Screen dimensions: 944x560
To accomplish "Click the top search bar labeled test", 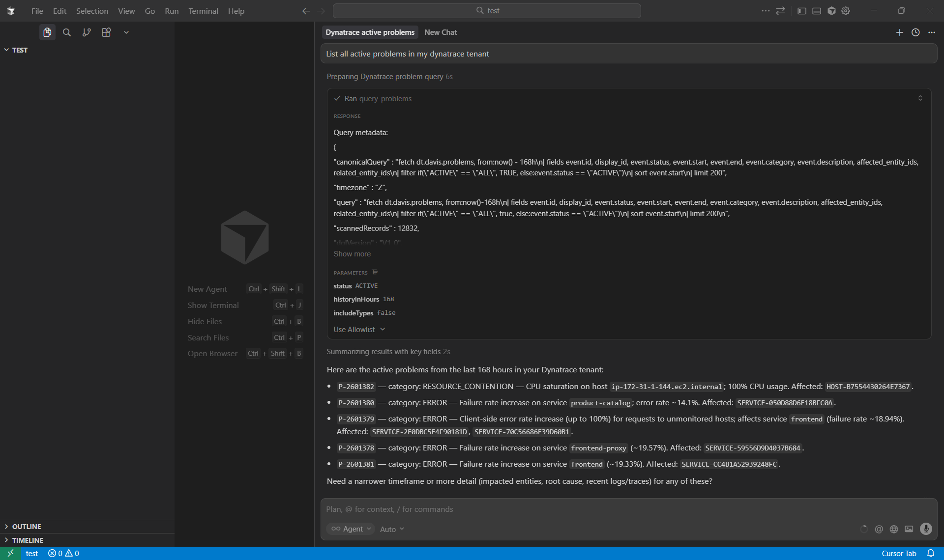I will click(487, 10).
